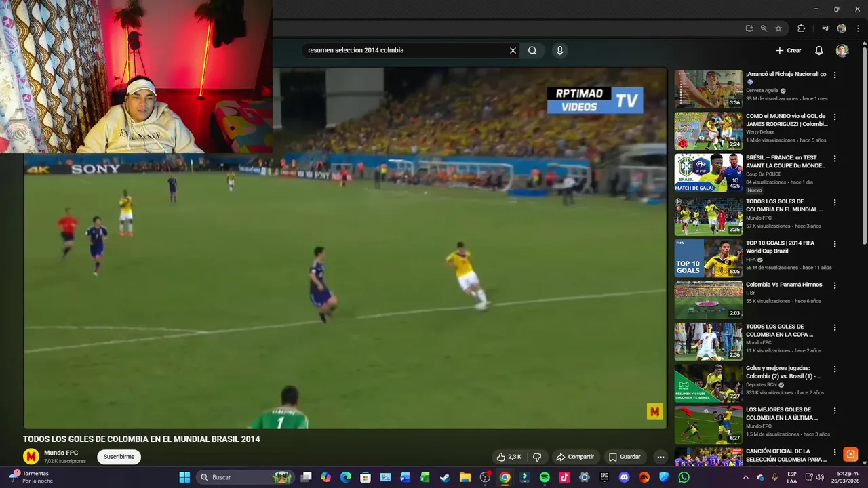Launch Microsoft Edge from the taskbar

pyautogui.click(x=346, y=477)
